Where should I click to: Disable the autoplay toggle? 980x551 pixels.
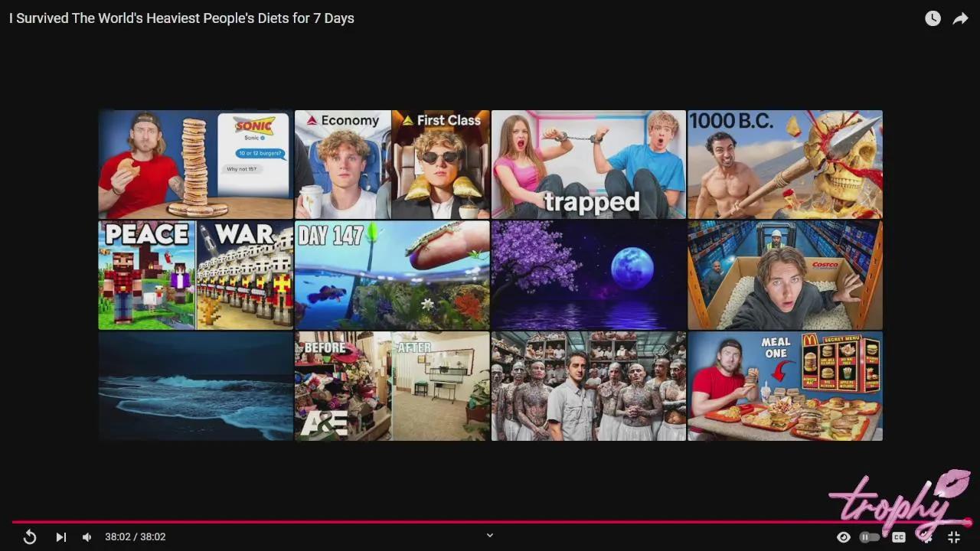click(869, 536)
